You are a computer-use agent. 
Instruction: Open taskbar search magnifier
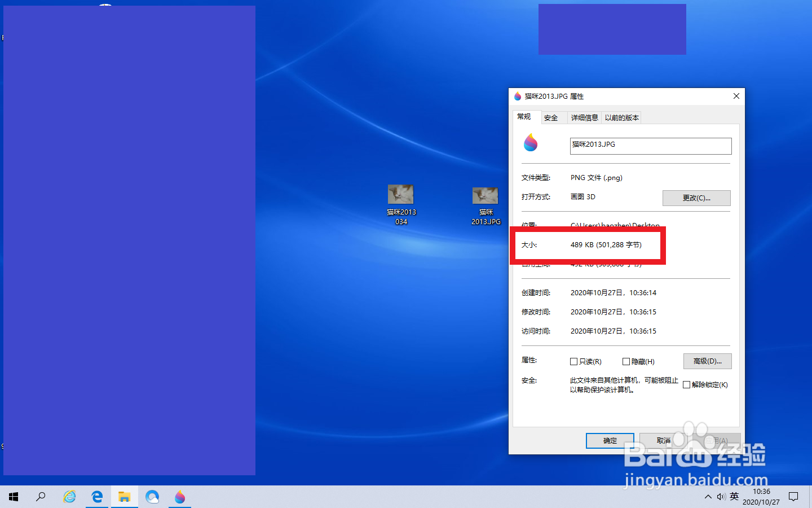41,497
